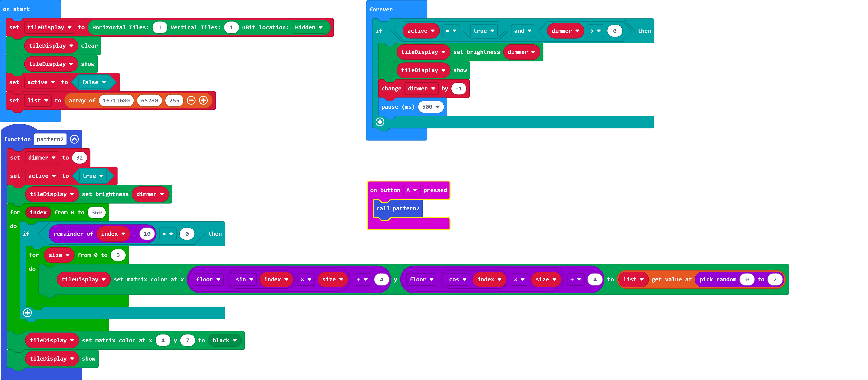
Task: Edit matrix y value 7
Action: click(188, 341)
